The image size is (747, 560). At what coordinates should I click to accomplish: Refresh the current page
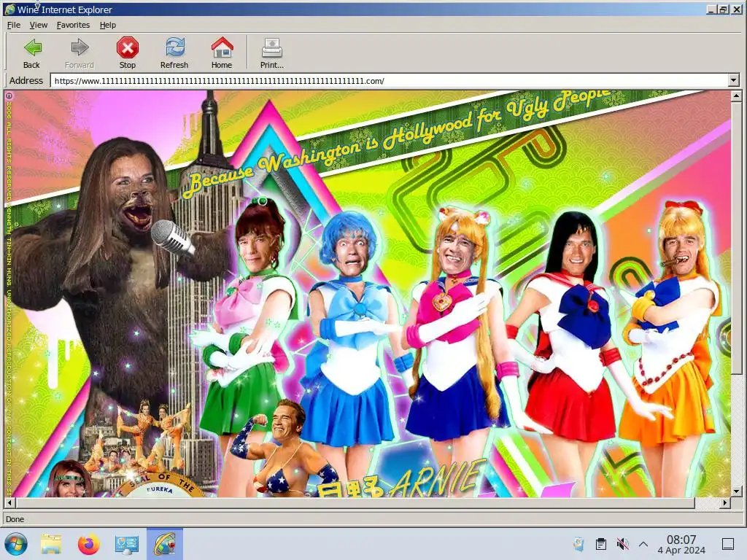pos(174,52)
